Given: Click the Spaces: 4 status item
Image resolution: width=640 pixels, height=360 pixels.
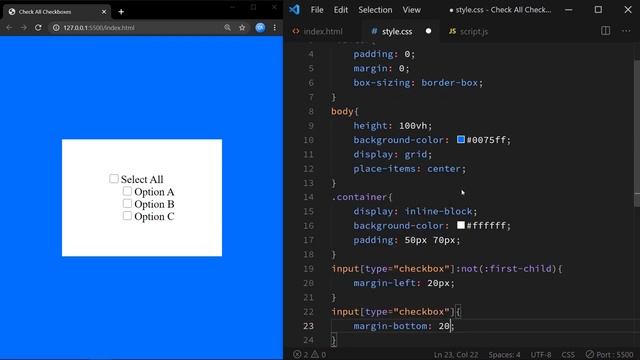Looking at the screenshot, I should 504,355.
